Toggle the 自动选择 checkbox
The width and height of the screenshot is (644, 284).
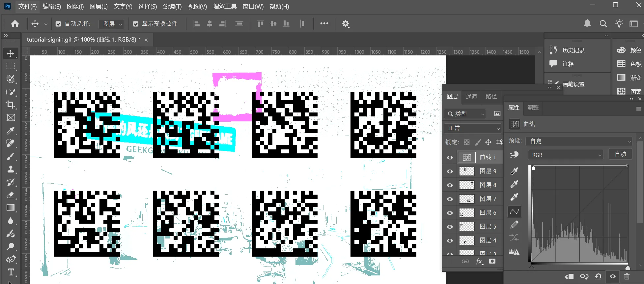coord(58,24)
